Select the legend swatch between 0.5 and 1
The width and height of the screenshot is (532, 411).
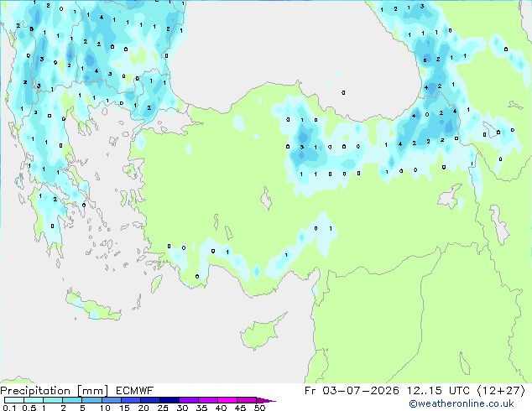(34, 400)
